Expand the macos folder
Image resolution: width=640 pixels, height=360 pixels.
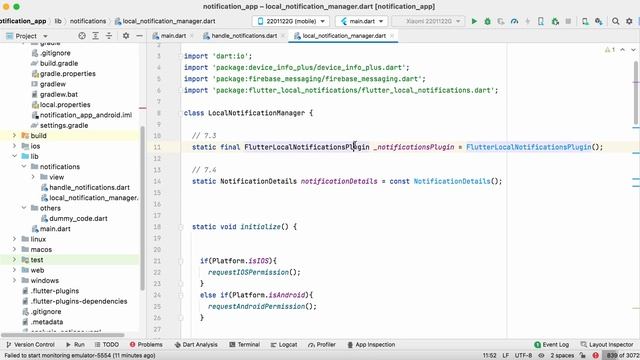pos(14,249)
